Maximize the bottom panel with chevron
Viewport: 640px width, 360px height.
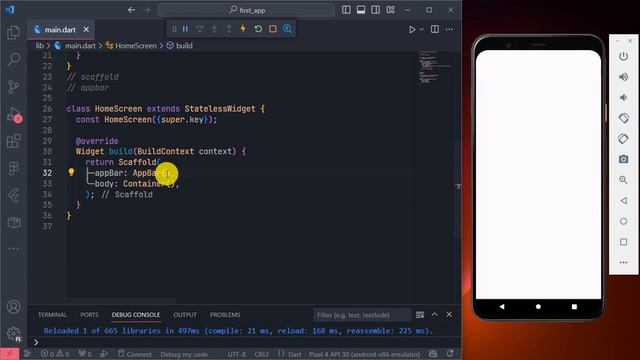[435, 314]
